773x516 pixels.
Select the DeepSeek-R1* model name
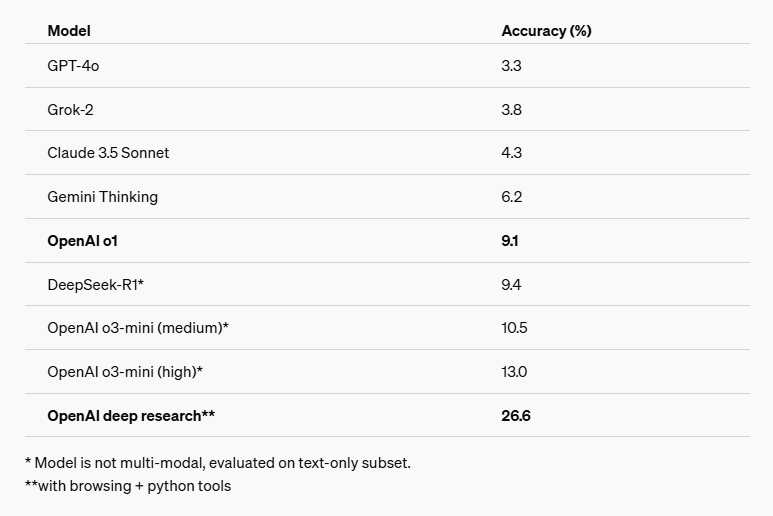[96, 285]
